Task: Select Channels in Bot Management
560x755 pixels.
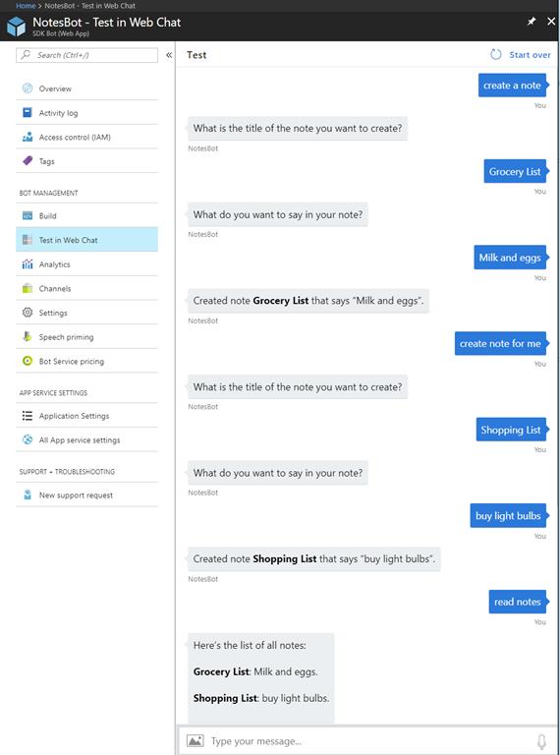Action: (x=86, y=288)
